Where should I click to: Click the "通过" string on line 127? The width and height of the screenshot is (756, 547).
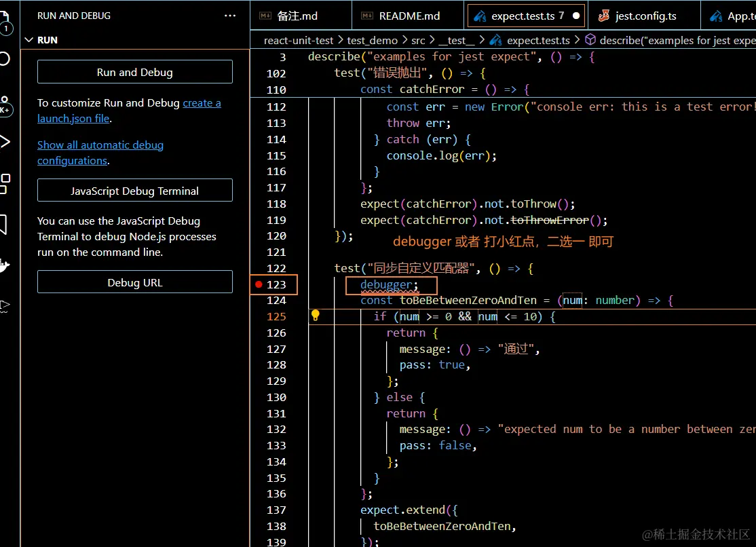point(515,350)
